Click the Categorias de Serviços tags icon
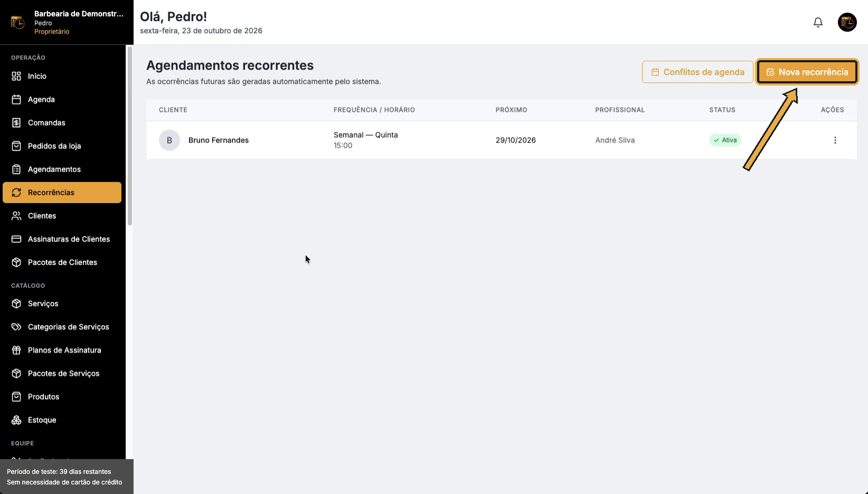 click(x=16, y=327)
